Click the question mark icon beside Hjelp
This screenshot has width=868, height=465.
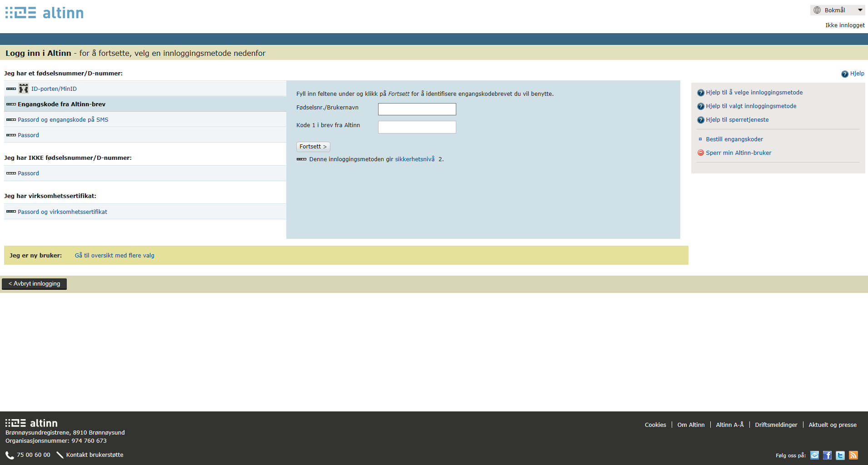click(844, 74)
